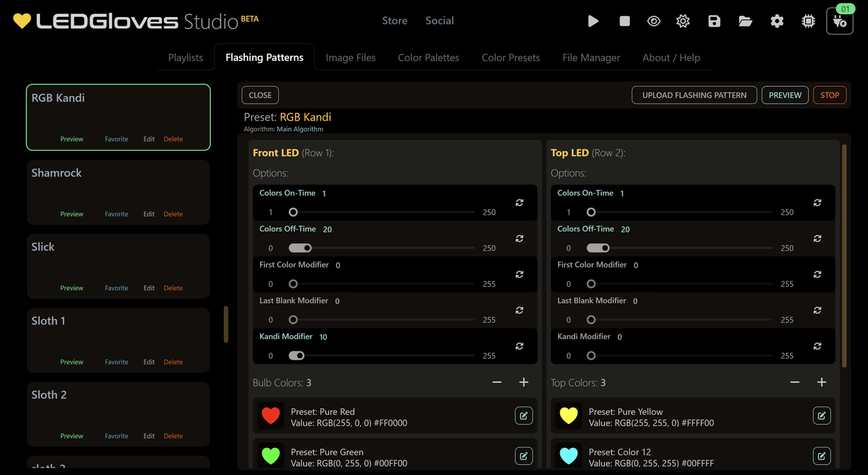This screenshot has width=868, height=475.
Task: Go to Color Presets tab
Action: tap(511, 58)
